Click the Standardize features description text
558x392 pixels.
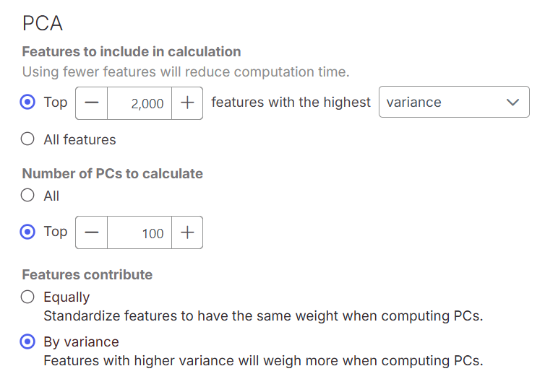point(262,315)
